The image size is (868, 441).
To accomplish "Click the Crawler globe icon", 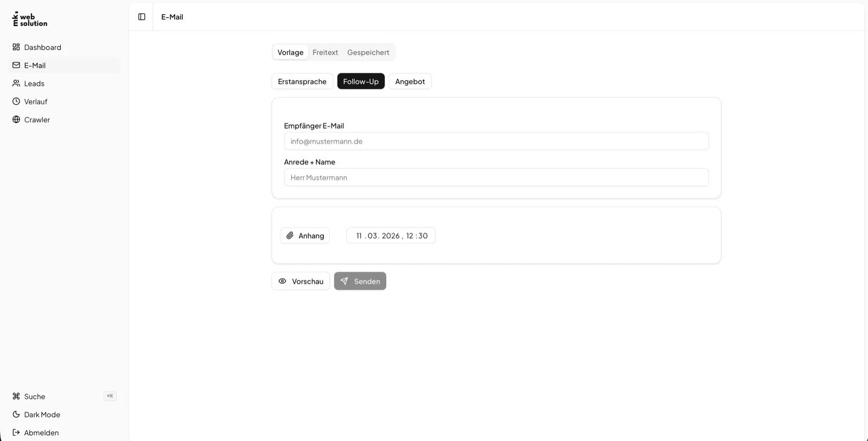I will click(x=16, y=119).
